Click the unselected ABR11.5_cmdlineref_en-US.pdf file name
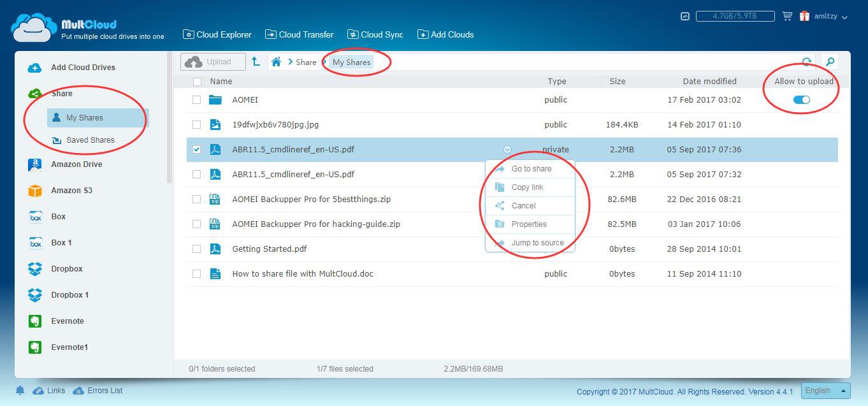 pos(293,175)
